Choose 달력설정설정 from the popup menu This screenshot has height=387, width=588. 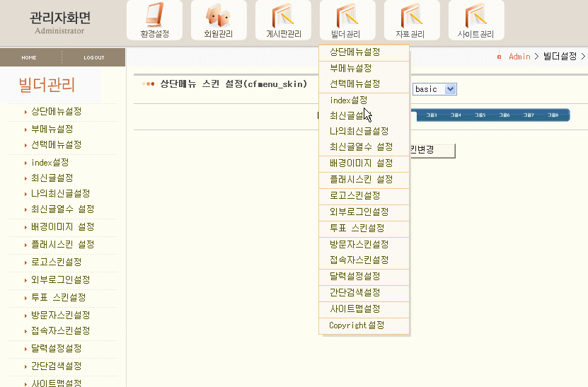click(354, 276)
